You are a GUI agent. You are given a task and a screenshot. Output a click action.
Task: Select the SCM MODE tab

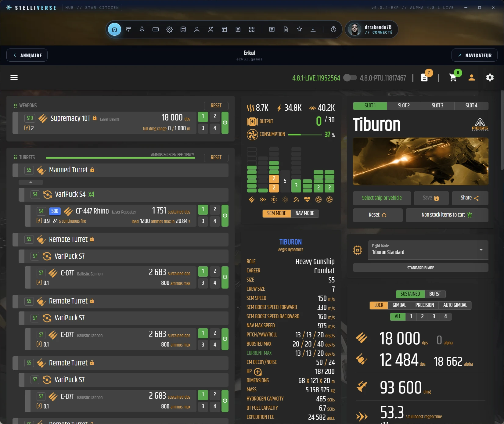click(x=277, y=214)
